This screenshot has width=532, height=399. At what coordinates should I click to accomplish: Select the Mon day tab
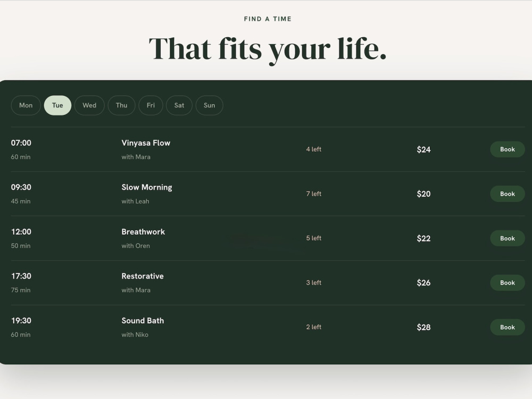26,105
